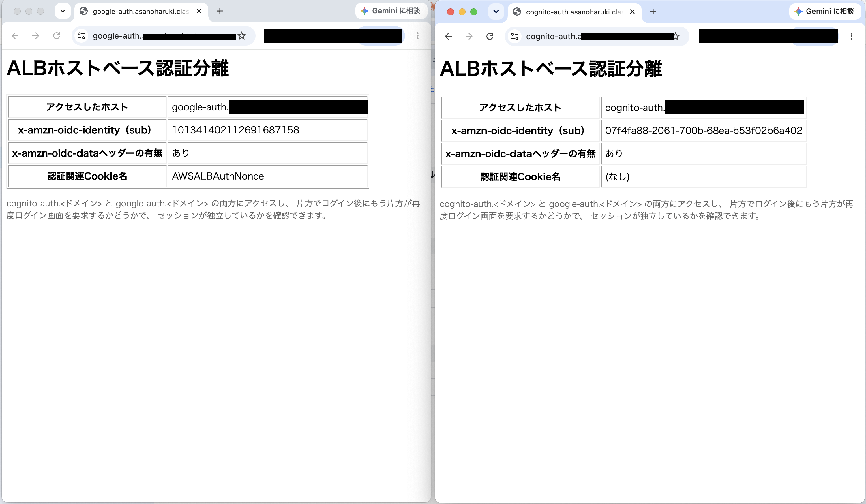Open three-dot Chrome menu in left window

click(x=417, y=36)
